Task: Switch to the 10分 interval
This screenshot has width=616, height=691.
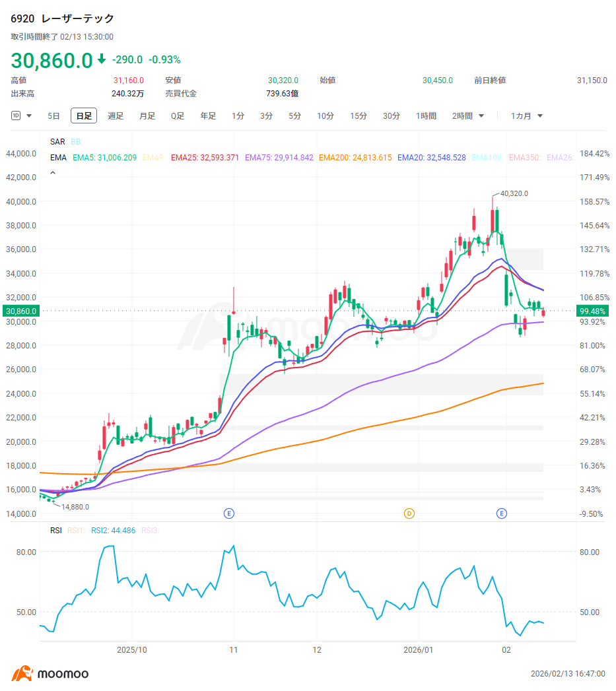Action: click(x=325, y=116)
